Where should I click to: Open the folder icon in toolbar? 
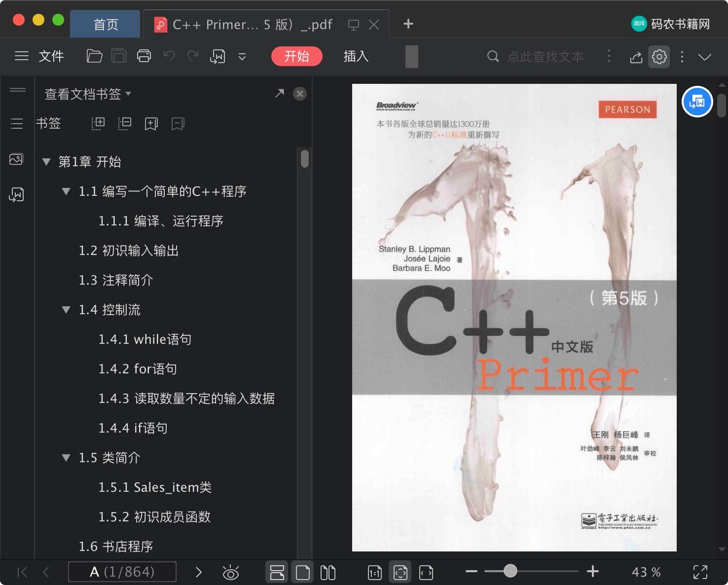(94, 56)
